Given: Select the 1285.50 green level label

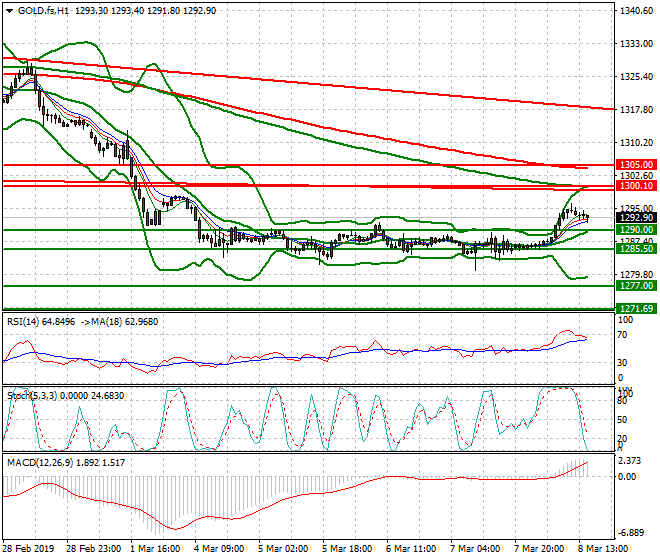Looking at the screenshot, I should (636, 249).
